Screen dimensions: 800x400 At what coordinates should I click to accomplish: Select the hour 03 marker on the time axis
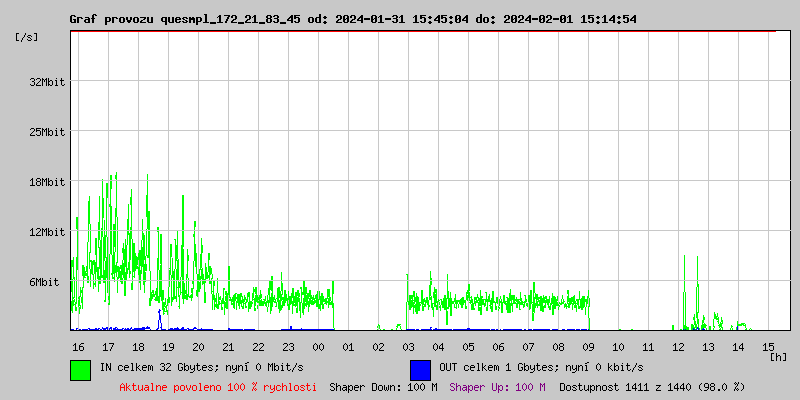408,346
